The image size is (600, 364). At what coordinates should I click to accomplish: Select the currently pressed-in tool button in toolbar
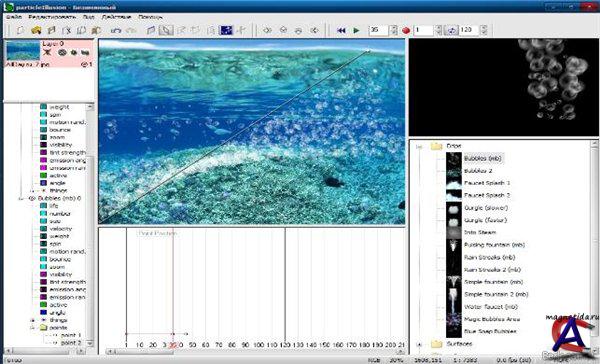pyautogui.click(x=166, y=30)
